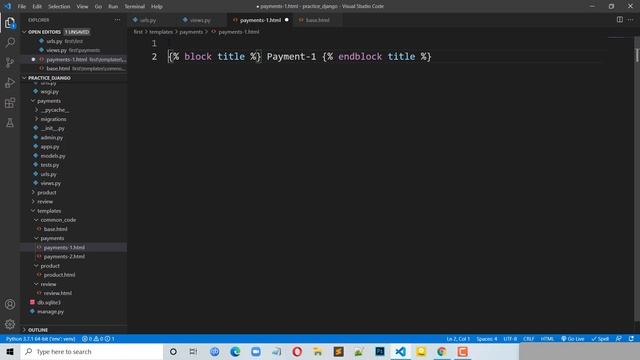The height and width of the screenshot is (360, 640).
Task: Click CRLF line ending selector
Action: (x=529, y=339)
